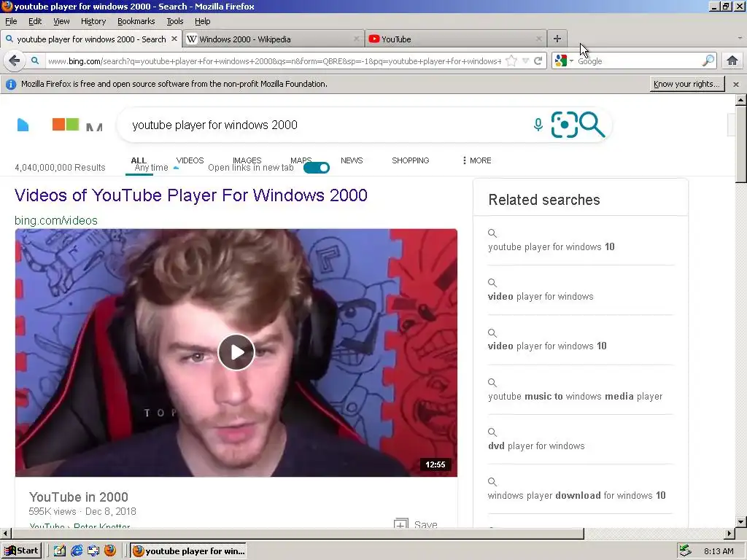Close the youtube player search tab
This screenshot has height=560, width=747.
(174, 39)
